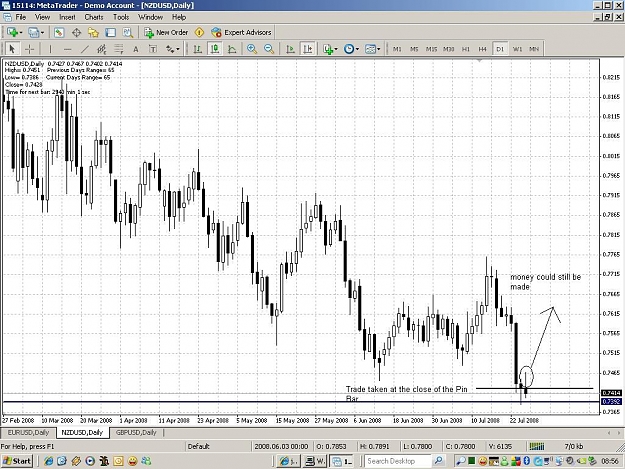Image resolution: width=625 pixels, height=469 pixels.
Task: Click the 0.7414 current price label
Action: [612, 393]
